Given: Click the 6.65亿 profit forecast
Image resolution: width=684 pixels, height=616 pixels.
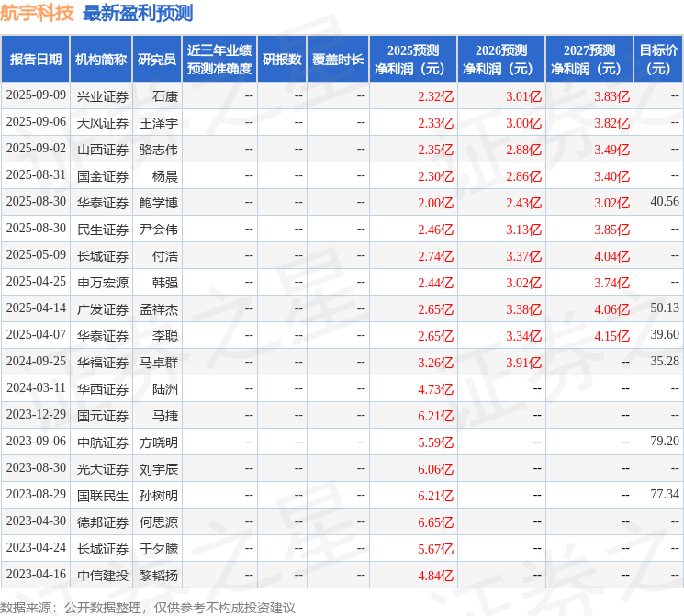Looking at the screenshot, I should 435,522.
